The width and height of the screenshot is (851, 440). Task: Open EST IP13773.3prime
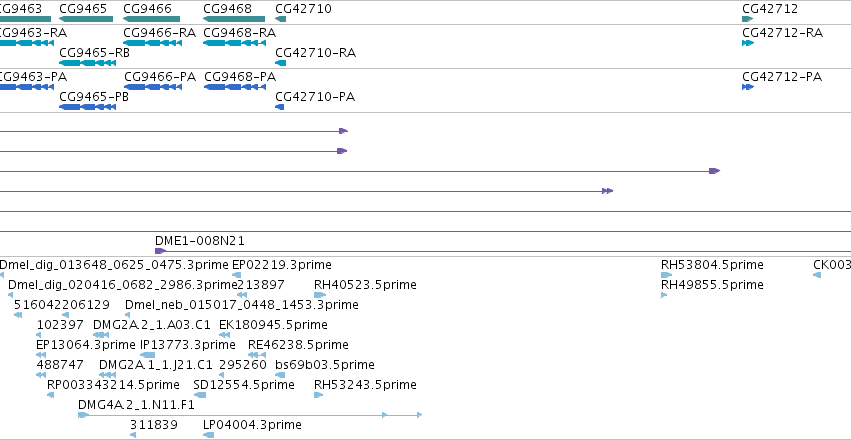click(188, 345)
